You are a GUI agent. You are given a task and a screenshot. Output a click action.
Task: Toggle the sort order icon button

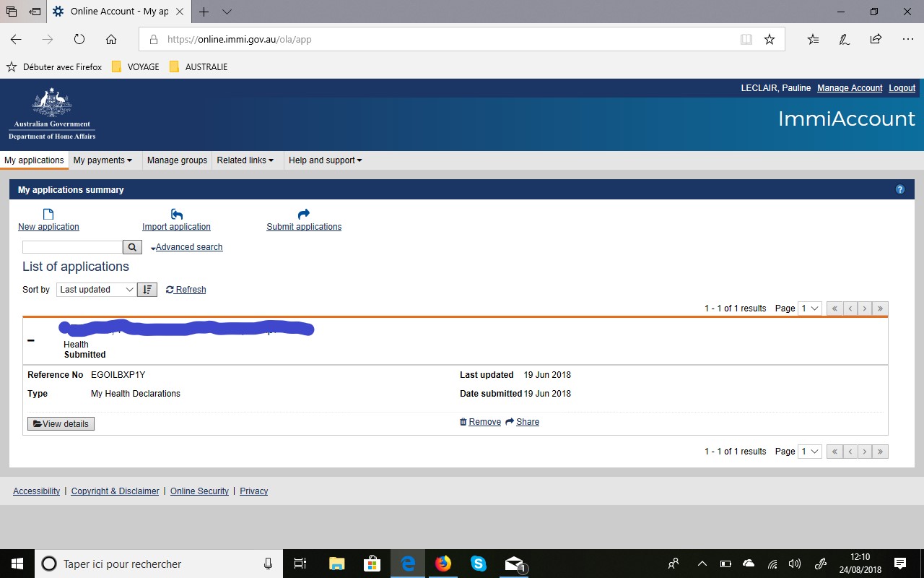point(147,290)
